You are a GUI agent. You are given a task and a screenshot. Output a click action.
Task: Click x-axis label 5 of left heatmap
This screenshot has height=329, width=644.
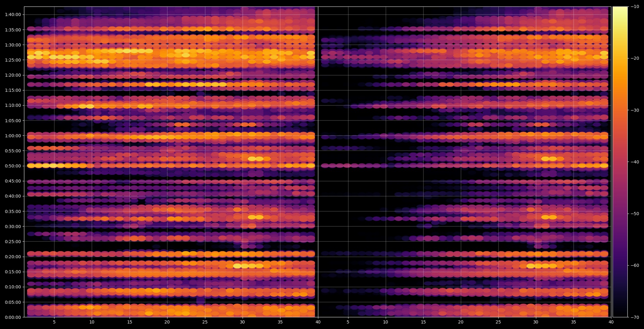(54, 322)
